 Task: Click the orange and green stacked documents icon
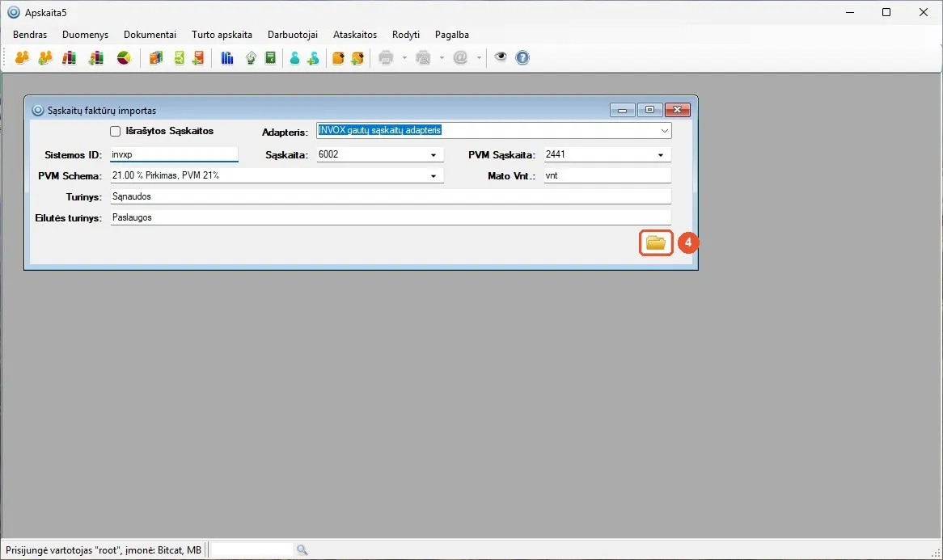click(x=156, y=57)
